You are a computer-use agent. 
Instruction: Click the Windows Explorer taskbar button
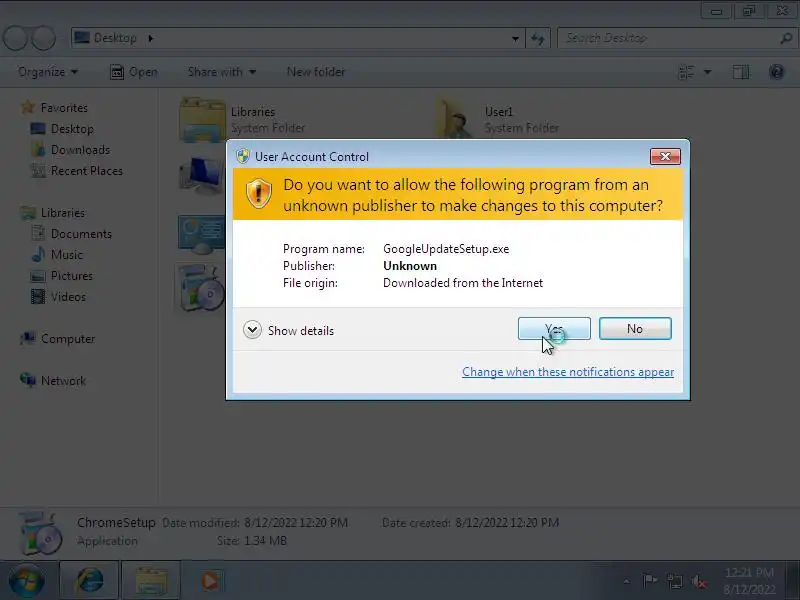pos(151,581)
